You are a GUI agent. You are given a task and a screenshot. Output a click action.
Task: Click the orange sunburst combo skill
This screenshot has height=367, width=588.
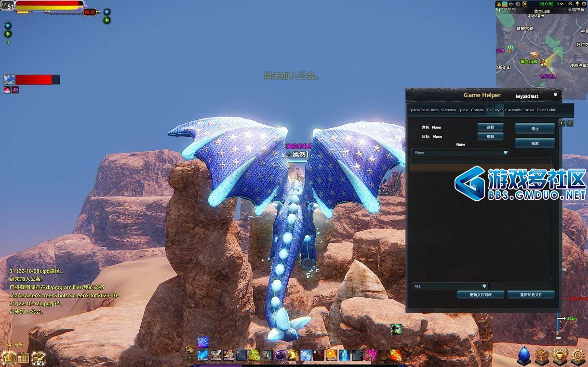coord(332,355)
